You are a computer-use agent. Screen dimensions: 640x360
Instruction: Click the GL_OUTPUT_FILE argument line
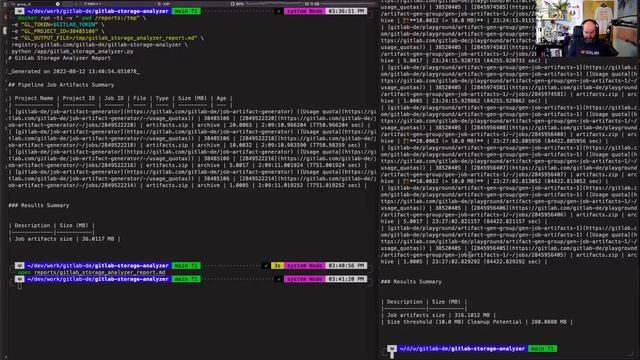107,38
